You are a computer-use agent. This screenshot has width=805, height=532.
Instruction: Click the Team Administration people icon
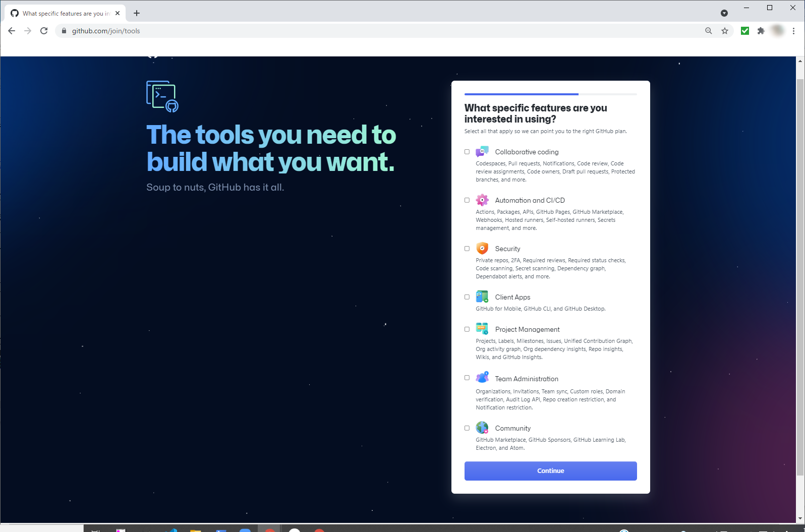[482, 378]
